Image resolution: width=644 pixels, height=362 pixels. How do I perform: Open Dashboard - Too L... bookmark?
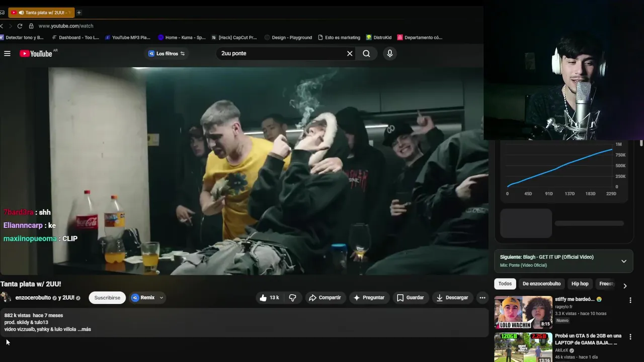point(75,37)
